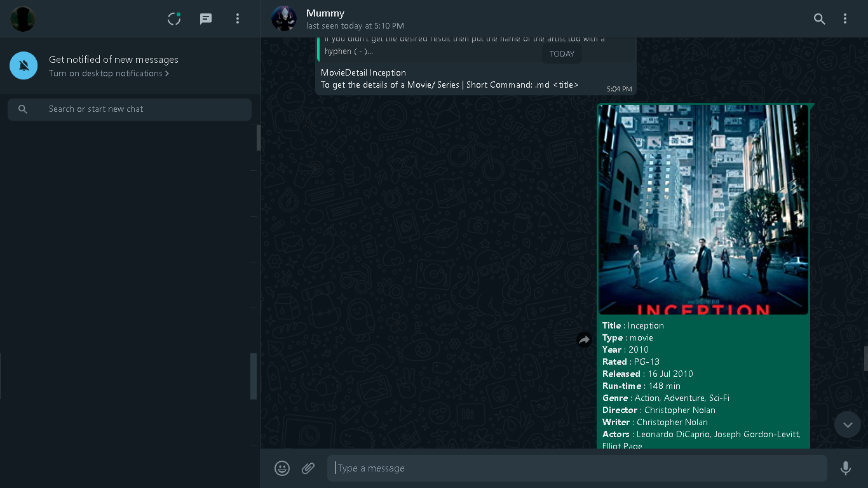This screenshot has height=488, width=868.
Task: Open the emoji picker
Action: [282, 468]
